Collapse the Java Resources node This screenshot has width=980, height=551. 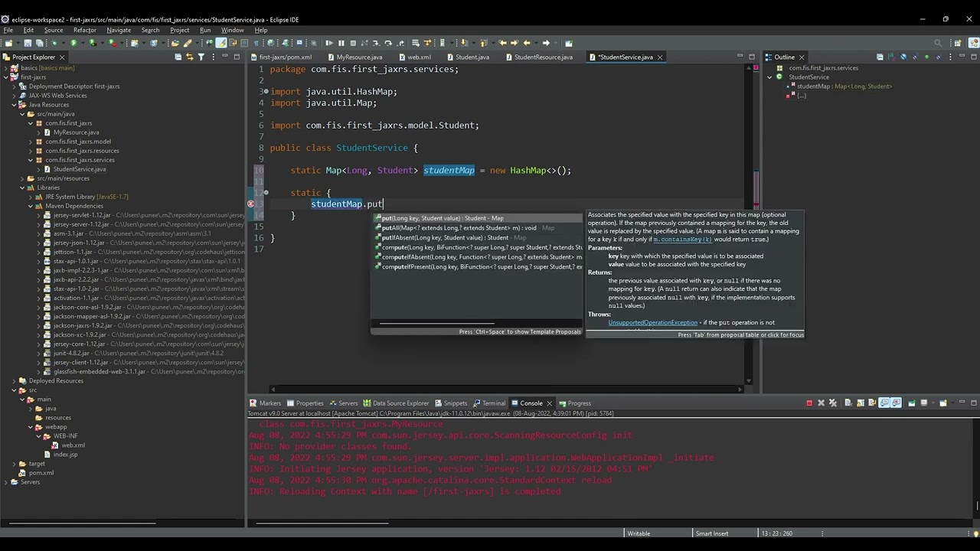point(14,105)
